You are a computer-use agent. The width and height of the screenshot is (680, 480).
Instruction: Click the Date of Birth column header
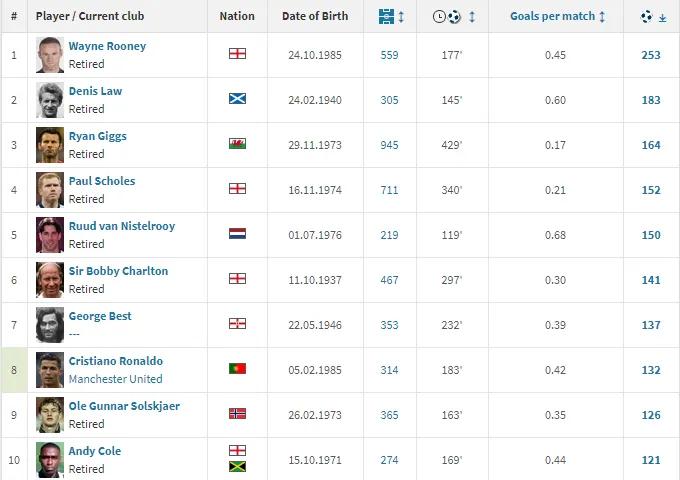click(x=315, y=17)
